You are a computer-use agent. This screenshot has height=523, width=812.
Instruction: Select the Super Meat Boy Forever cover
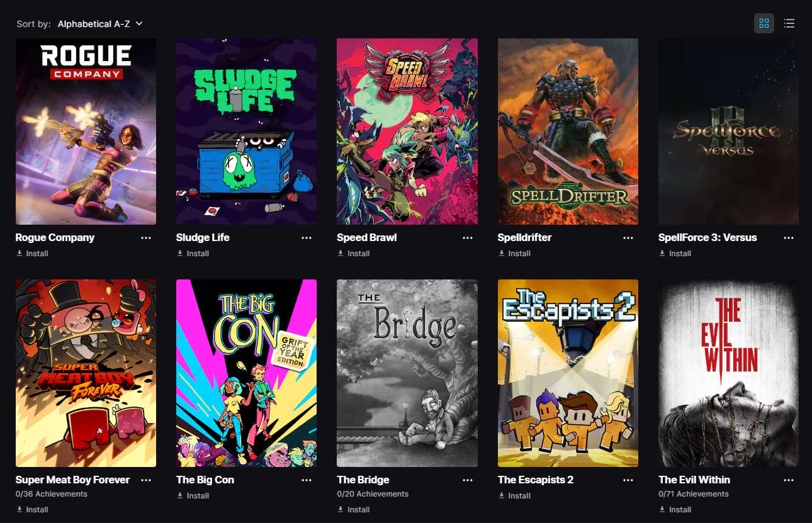pyautogui.click(x=86, y=373)
